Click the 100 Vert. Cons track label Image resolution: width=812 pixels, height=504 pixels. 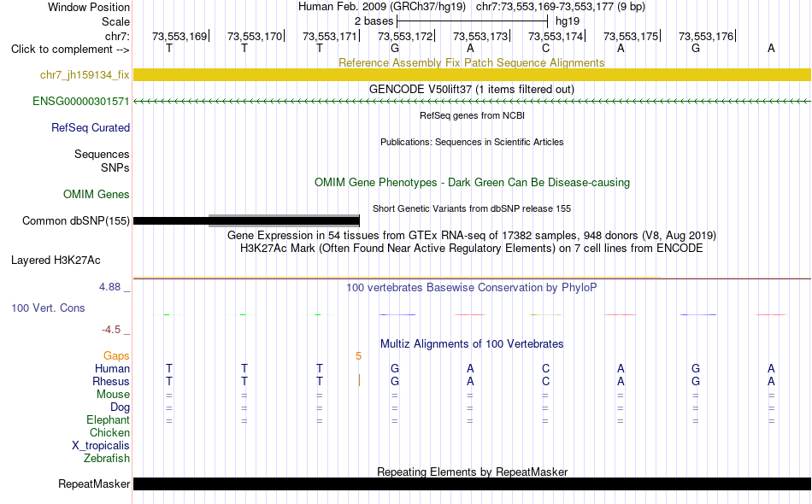[x=48, y=308]
